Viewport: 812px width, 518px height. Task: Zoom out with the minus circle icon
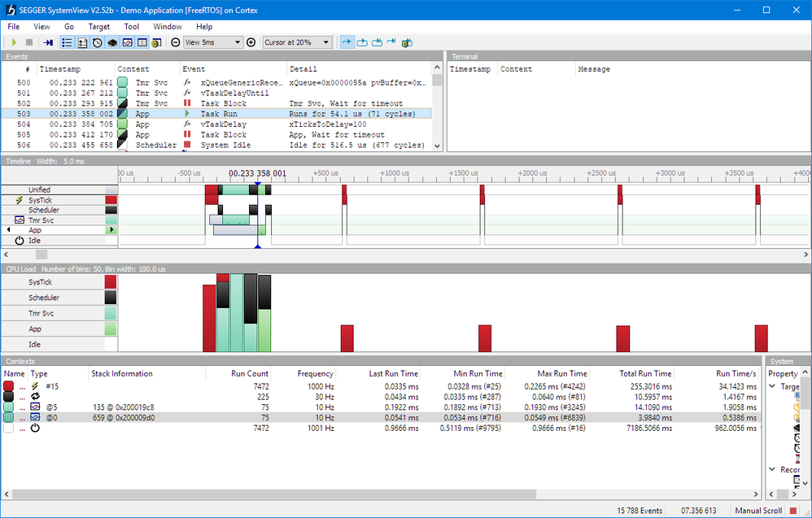[x=176, y=42]
